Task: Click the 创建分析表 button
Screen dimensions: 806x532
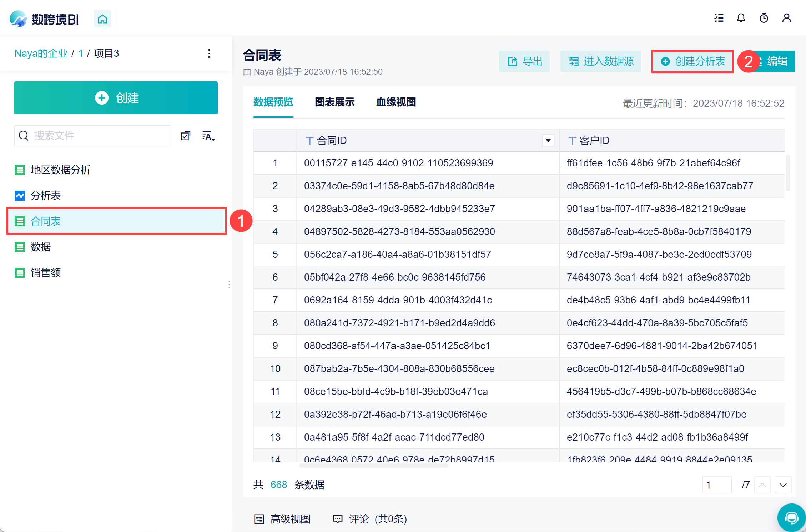Action: pyautogui.click(x=692, y=62)
